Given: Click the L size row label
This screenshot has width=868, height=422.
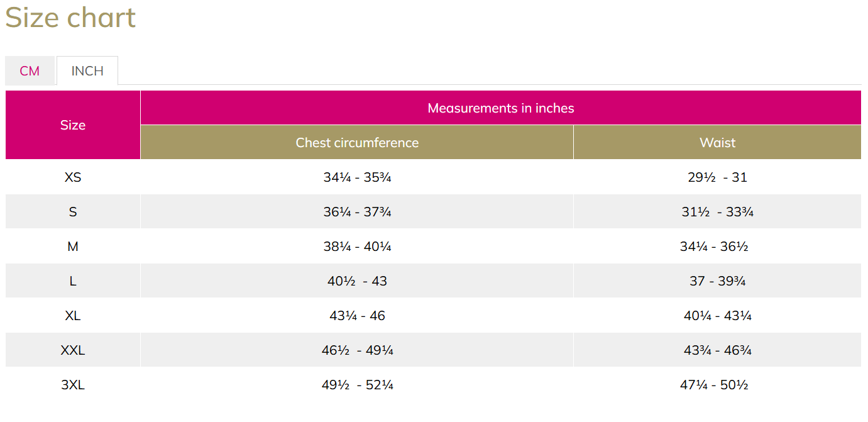Looking at the screenshot, I should pos(73,281).
